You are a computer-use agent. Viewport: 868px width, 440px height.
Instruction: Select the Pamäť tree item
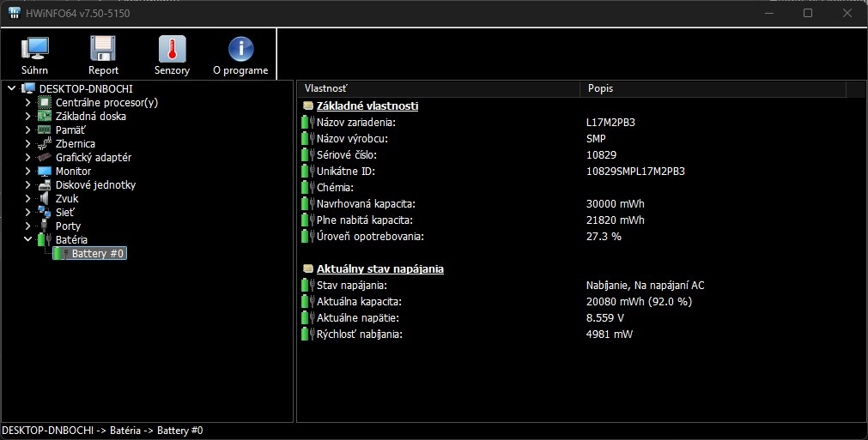click(x=70, y=130)
